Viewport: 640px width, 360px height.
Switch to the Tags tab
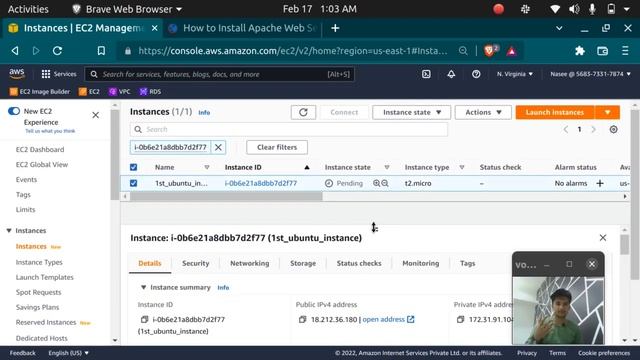(x=467, y=263)
